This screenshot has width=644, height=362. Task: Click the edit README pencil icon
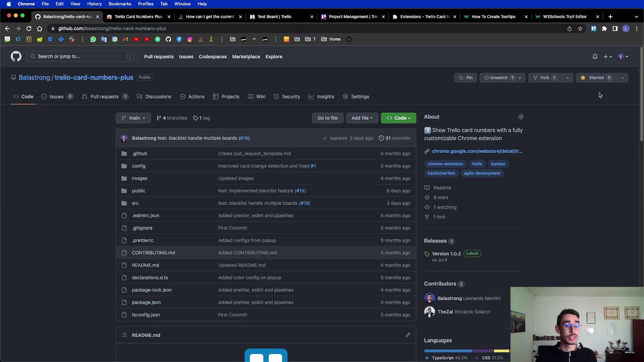408,335
